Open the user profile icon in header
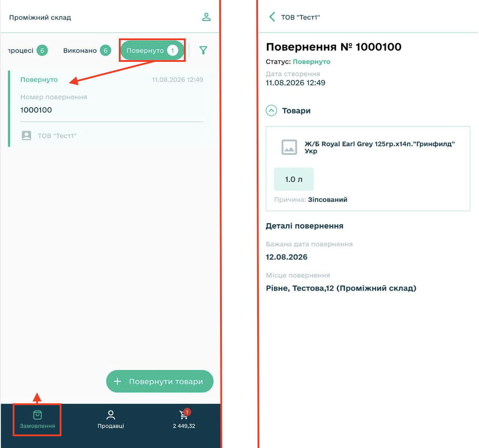 click(x=206, y=17)
